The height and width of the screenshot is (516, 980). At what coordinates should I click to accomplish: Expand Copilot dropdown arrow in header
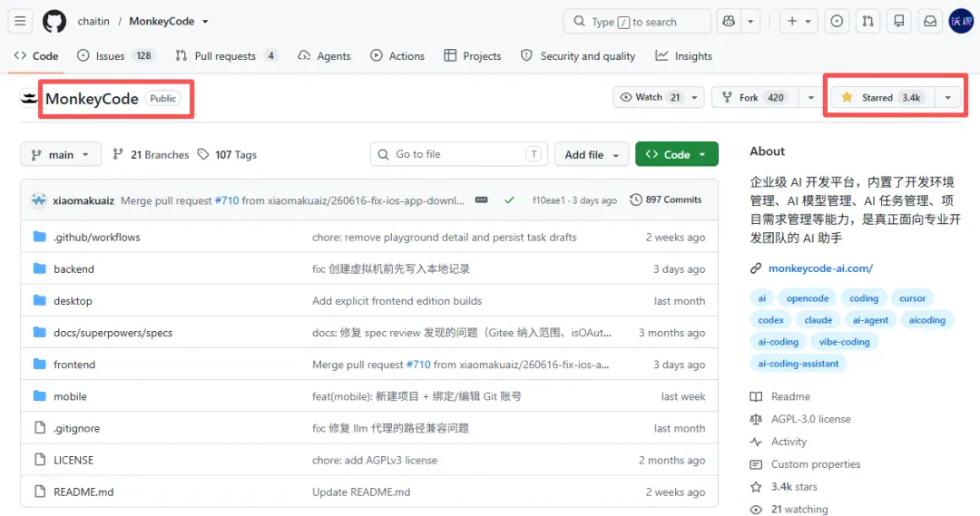(x=750, y=21)
